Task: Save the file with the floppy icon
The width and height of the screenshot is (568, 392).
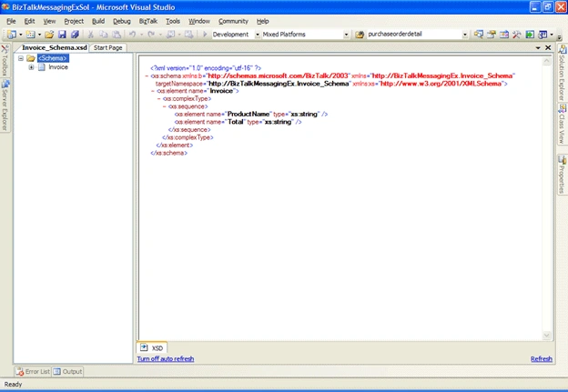Action: 62,35
